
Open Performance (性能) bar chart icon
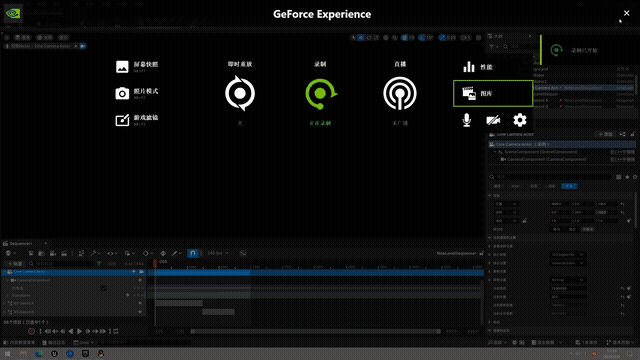pos(469,67)
